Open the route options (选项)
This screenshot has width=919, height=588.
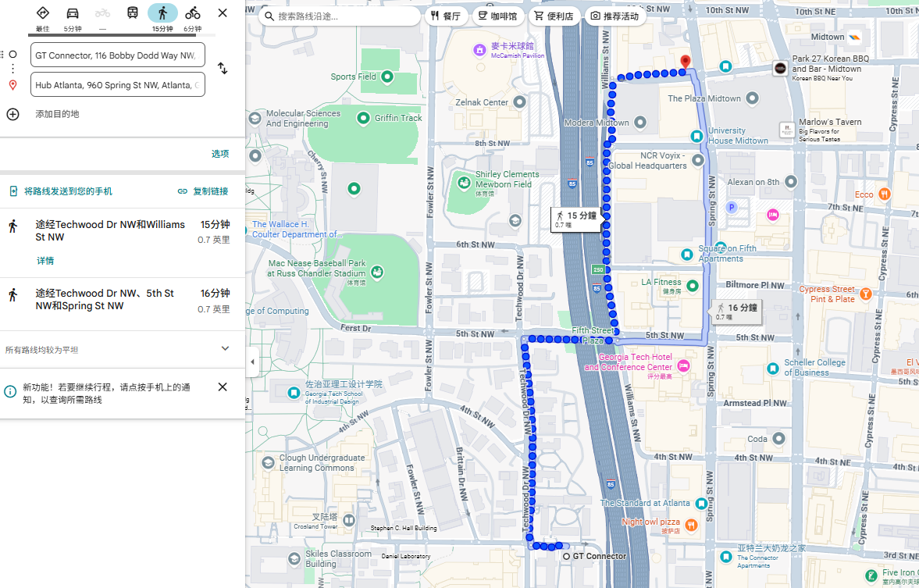pyautogui.click(x=220, y=154)
